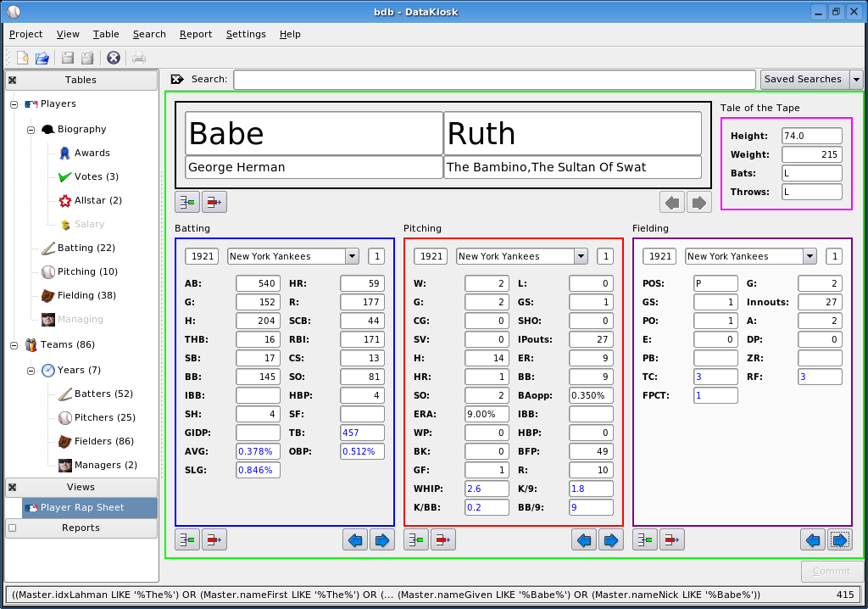Viewport: 868px width, 609px height.
Task: Collapse the Players tree node
Action: pos(14,104)
